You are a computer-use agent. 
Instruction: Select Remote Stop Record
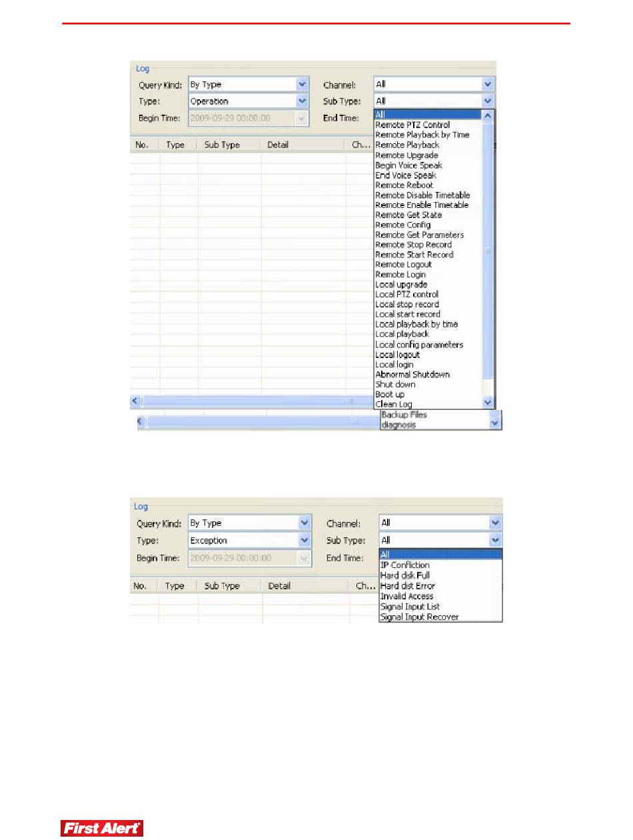coord(413,245)
